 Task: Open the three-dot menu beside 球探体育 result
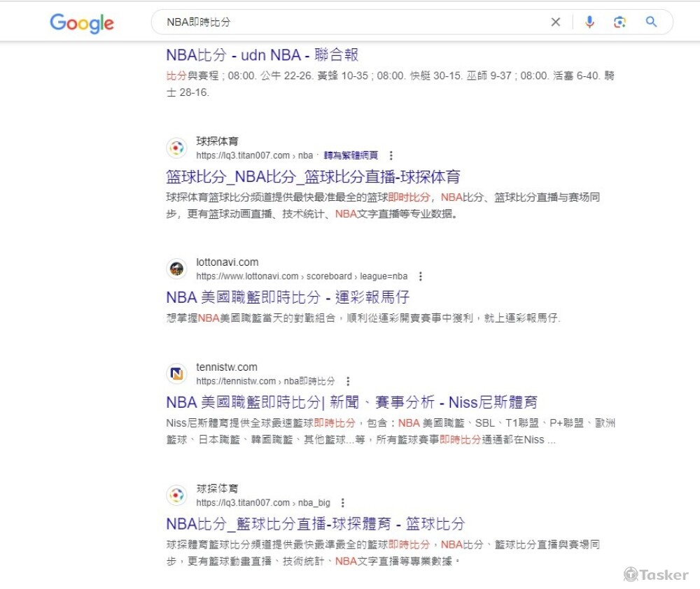(391, 155)
